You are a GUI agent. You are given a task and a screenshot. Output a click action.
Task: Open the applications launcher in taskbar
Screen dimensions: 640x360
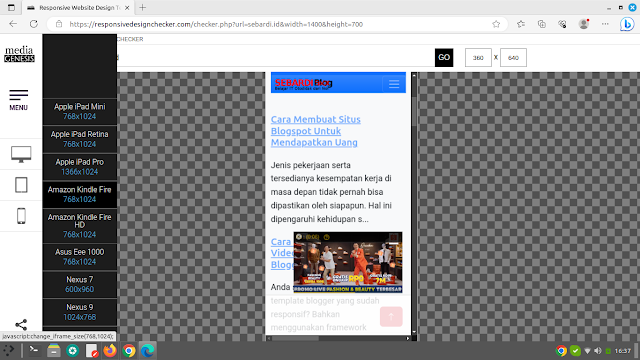click(x=9, y=350)
